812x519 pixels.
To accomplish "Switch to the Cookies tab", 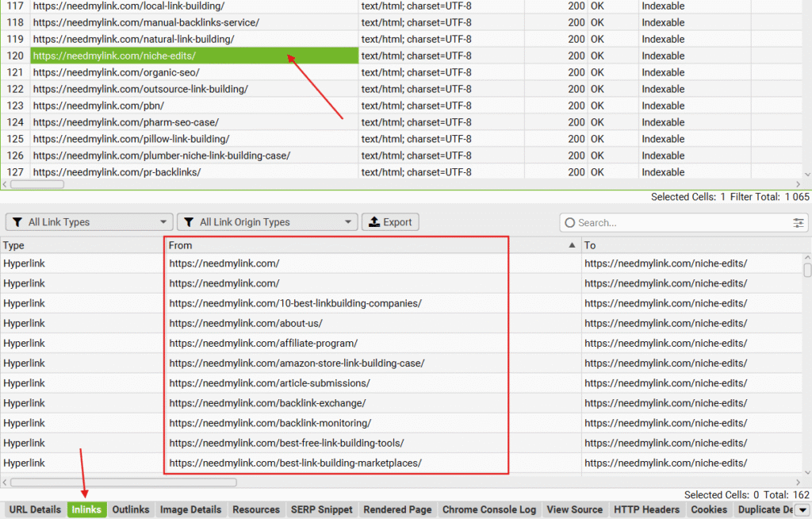I will pyautogui.click(x=708, y=509).
